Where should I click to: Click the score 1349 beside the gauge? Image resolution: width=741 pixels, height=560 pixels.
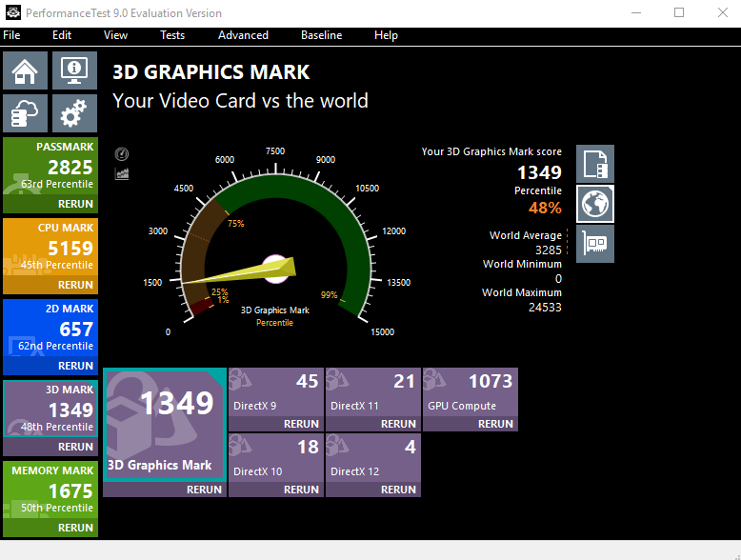pyautogui.click(x=539, y=172)
